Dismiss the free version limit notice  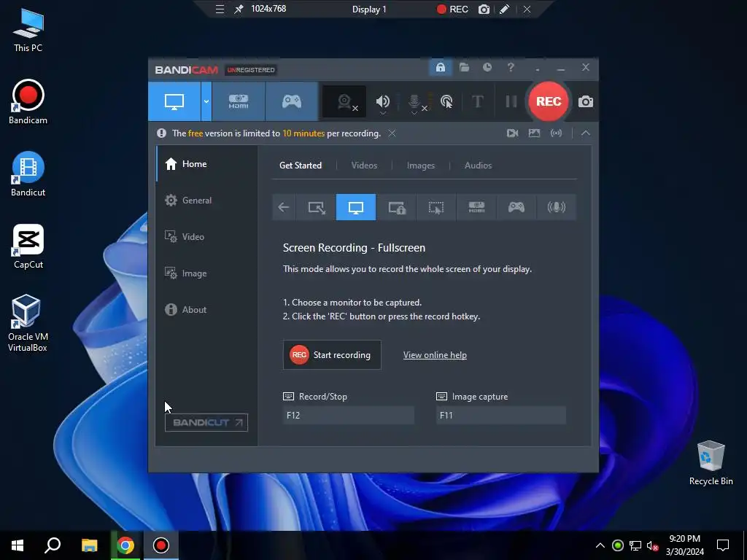[392, 133]
